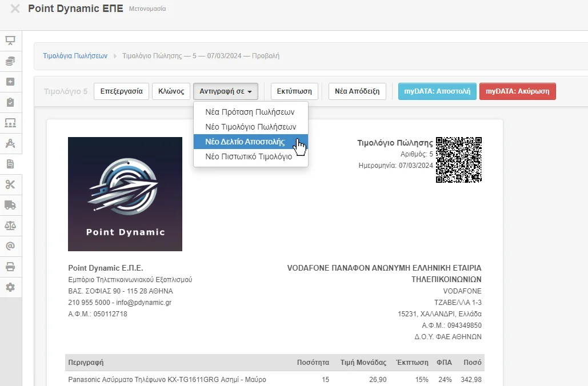The height and width of the screenshot is (386, 588).
Task: Select 'Νέα Πρόταση Πωλήσεων' from menu
Action: tap(250, 112)
